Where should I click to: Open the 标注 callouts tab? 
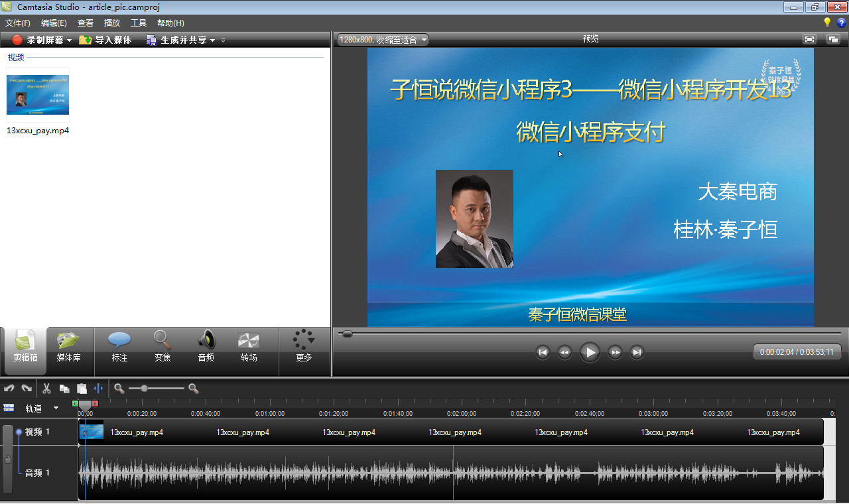119,347
